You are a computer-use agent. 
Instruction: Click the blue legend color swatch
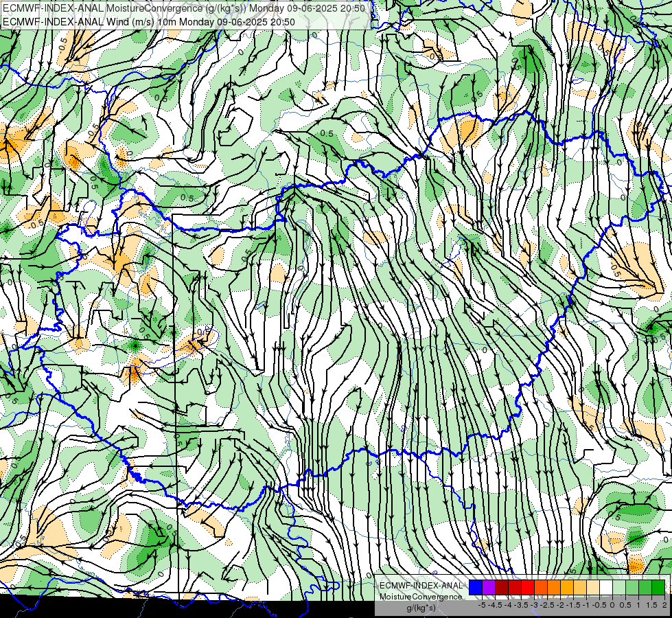click(476, 588)
